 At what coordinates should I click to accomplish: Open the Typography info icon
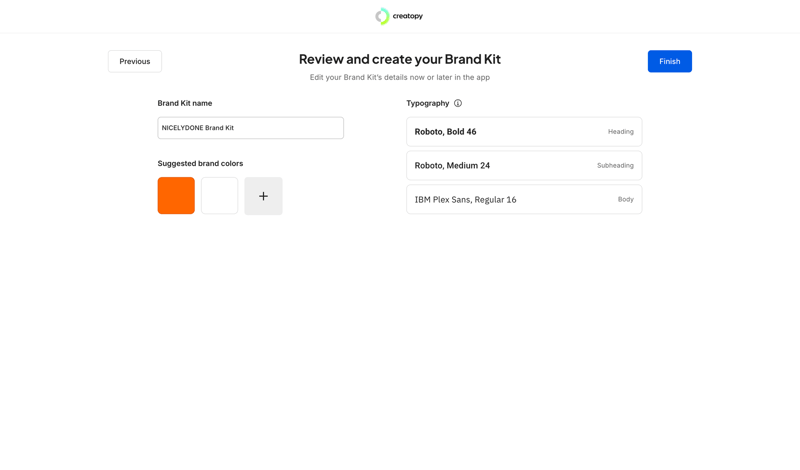[458, 103]
